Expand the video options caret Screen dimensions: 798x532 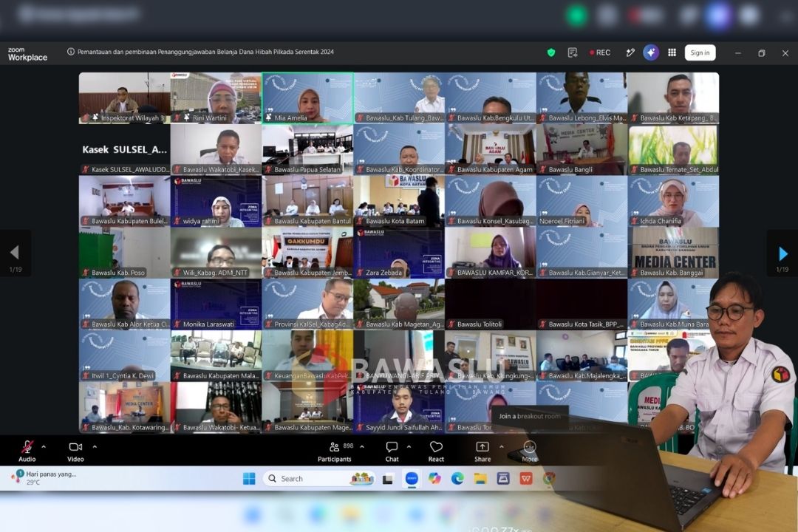click(95, 447)
